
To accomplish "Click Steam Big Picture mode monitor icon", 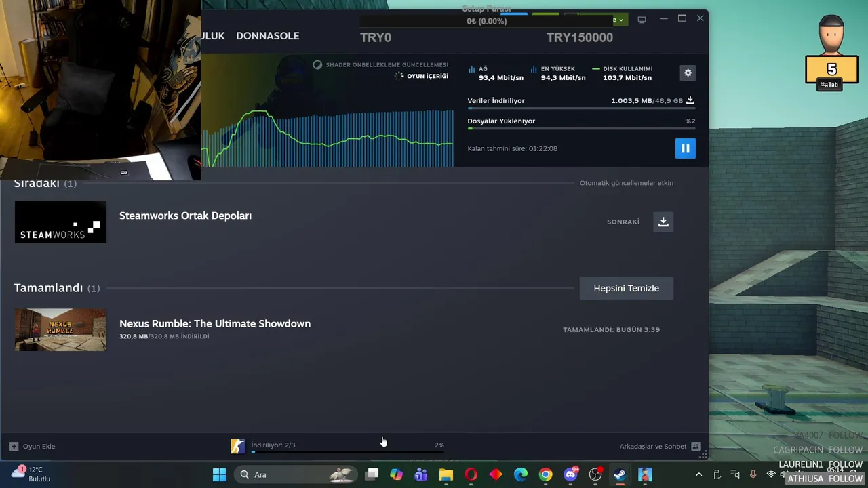I will tap(642, 19).
